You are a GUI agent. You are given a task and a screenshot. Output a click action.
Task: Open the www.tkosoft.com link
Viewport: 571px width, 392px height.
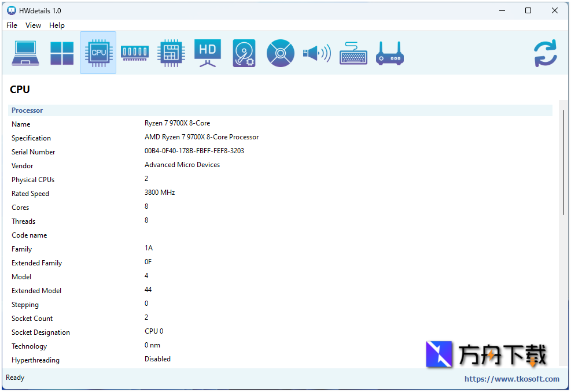pos(511,379)
